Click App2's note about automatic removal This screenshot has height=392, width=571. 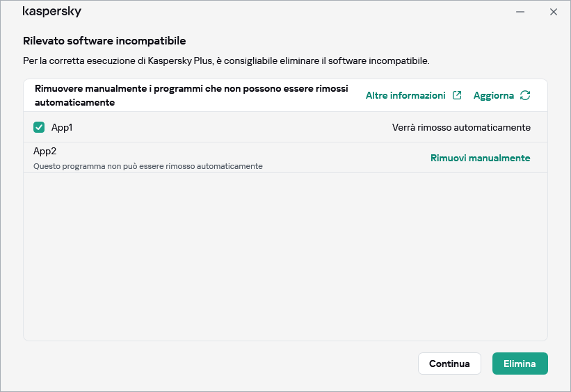coord(148,166)
